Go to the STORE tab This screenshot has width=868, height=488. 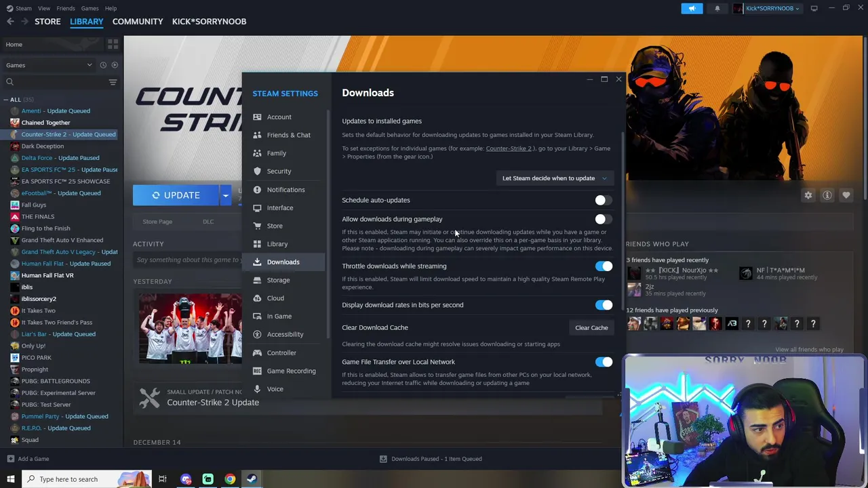click(47, 22)
